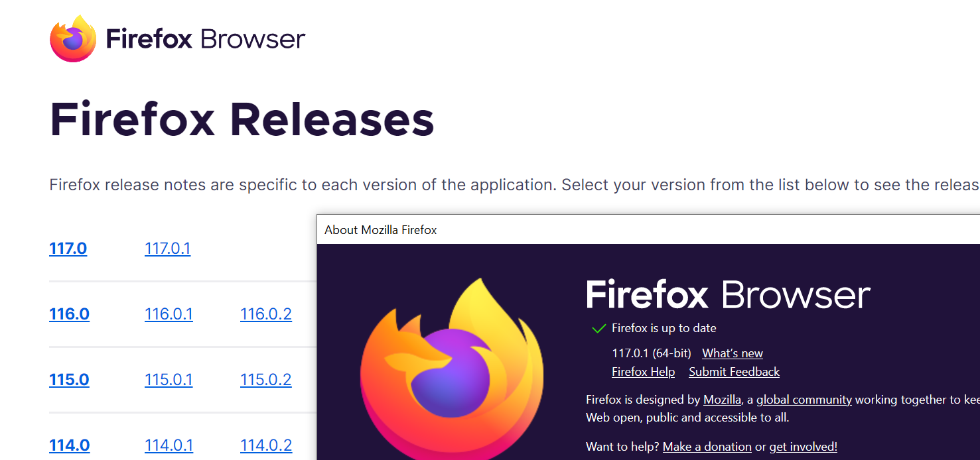980x460 pixels.
Task: Open the global community link
Action: coord(804,400)
